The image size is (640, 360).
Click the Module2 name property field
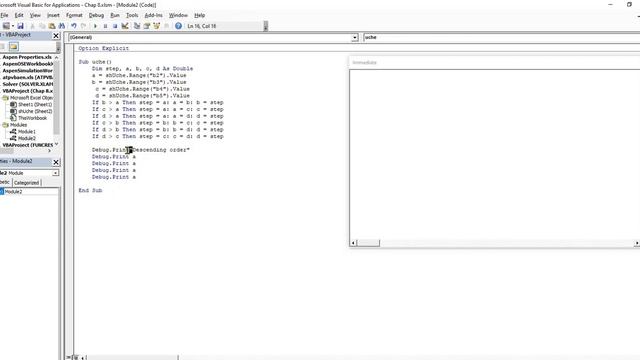click(x=31, y=192)
